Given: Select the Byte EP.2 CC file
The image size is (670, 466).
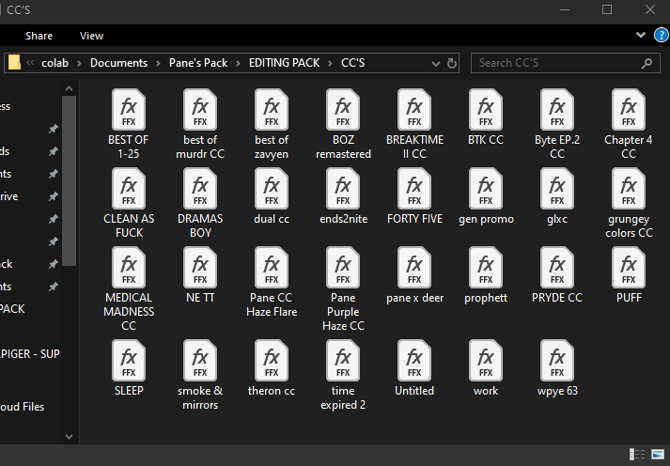Looking at the screenshot, I should pyautogui.click(x=557, y=124).
